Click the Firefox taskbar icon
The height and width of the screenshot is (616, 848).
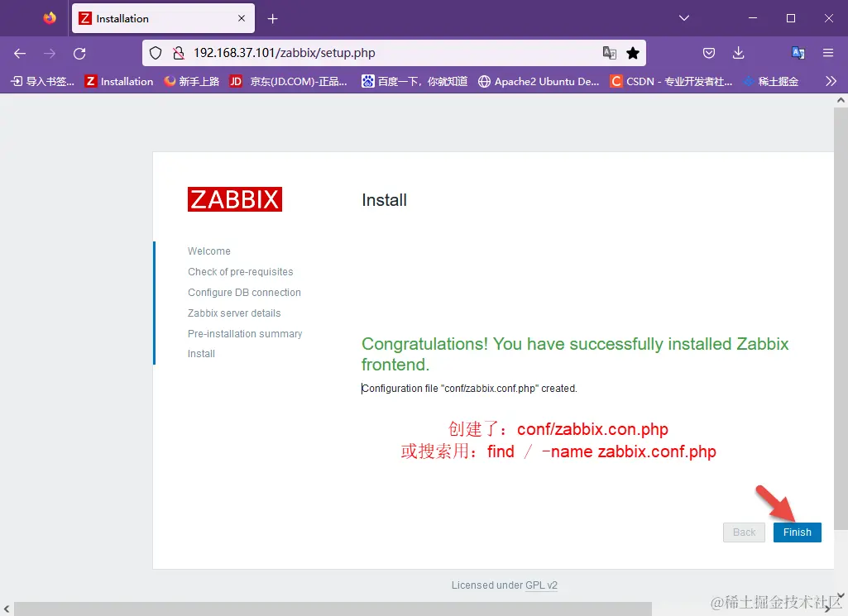[49, 17]
